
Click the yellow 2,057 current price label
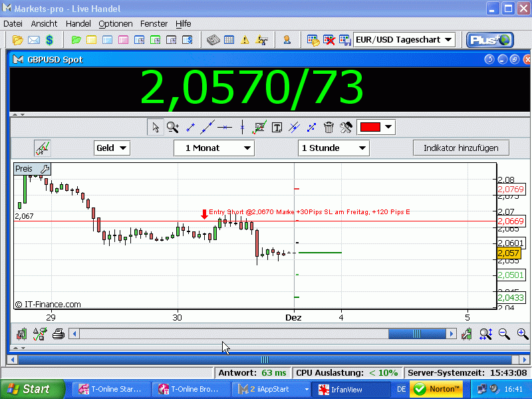point(508,253)
